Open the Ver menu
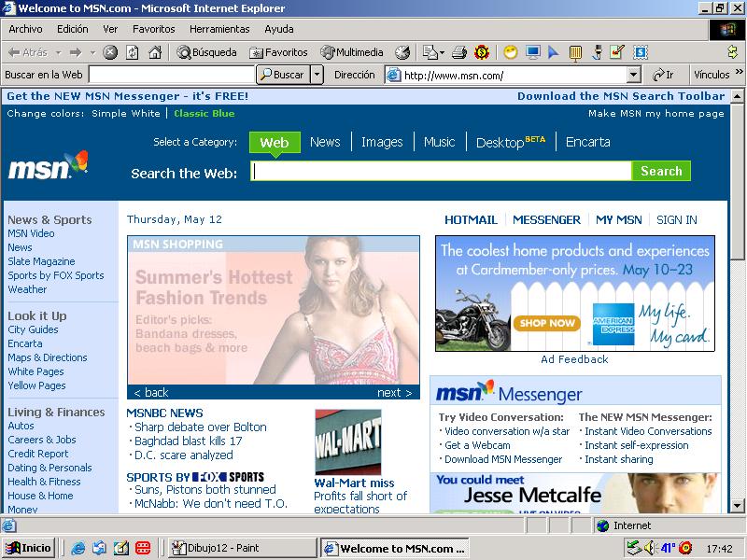The image size is (747, 560). (x=110, y=29)
